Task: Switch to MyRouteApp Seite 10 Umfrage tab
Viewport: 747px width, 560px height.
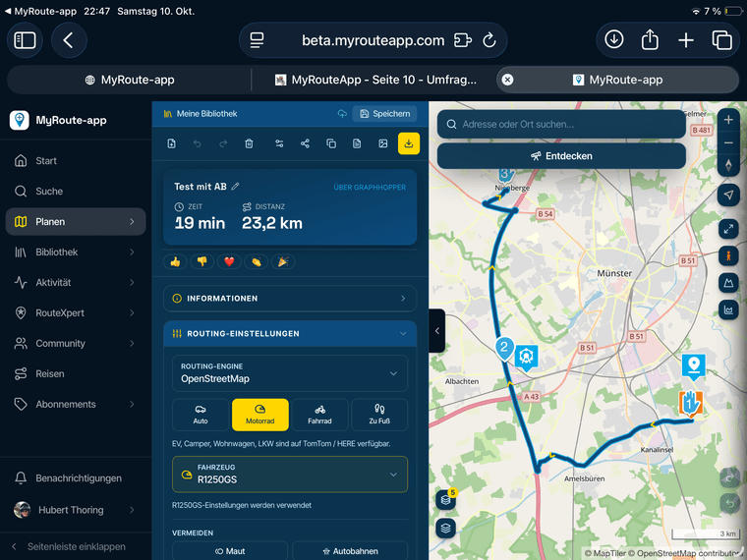Action: coord(375,80)
